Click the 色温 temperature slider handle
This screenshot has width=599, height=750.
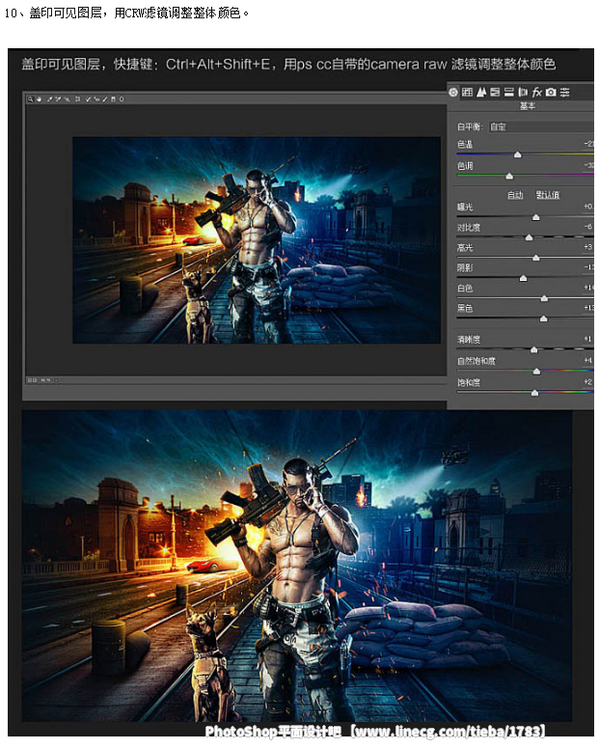tap(518, 155)
